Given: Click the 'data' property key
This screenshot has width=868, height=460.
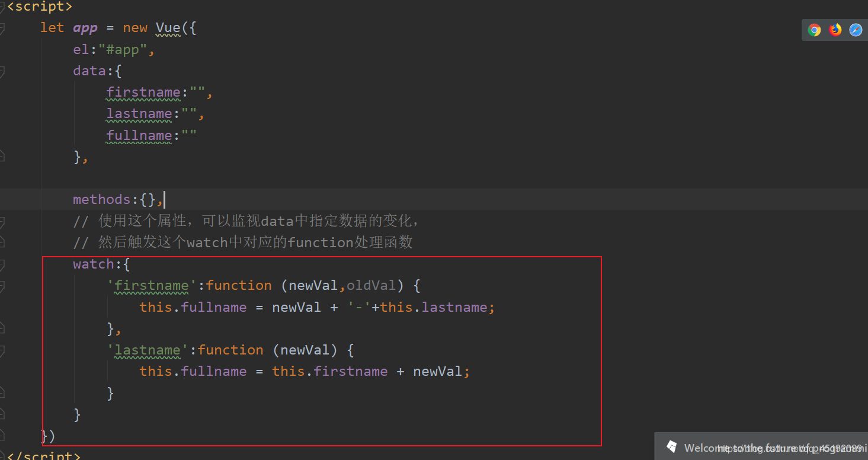Looking at the screenshot, I should pos(89,71).
